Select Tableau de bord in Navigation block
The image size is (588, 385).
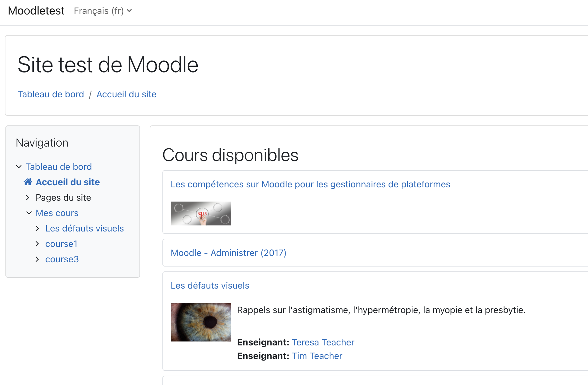tap(59, 167)
